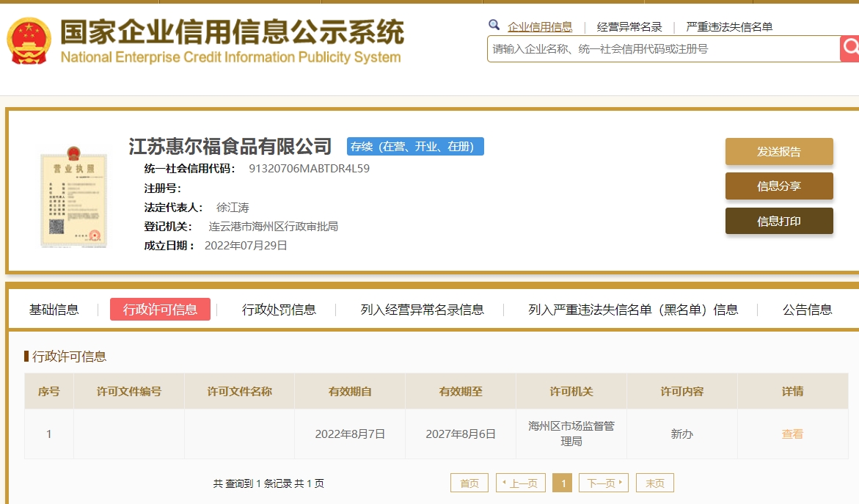Viewport: 859px width, 504px height.
Task: Click the red search button icon
Action: (x=849, y=48)
